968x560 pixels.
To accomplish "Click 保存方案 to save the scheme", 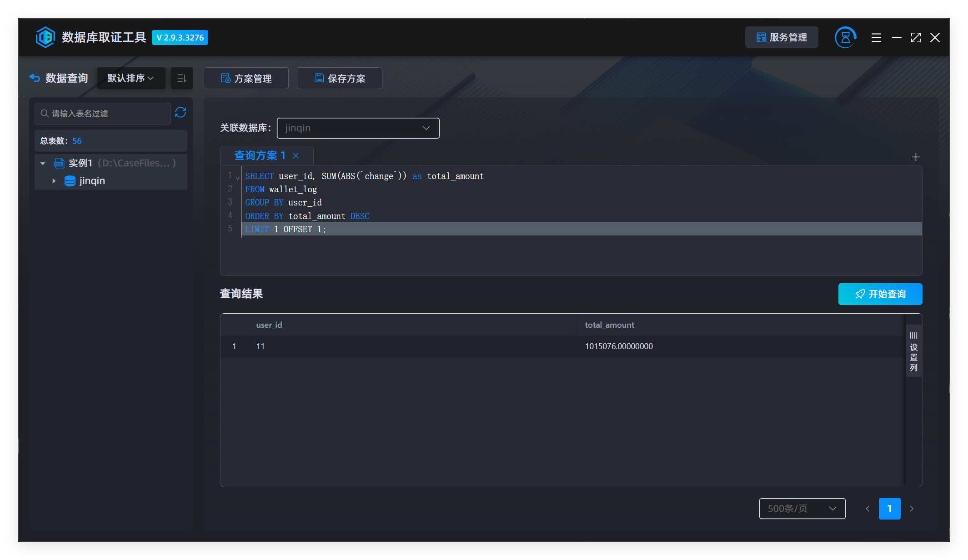I will tap(340, 78).
